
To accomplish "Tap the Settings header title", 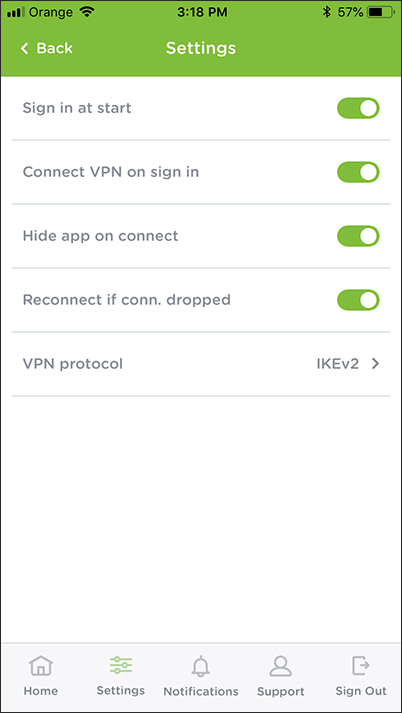I will tap(201, 48).
